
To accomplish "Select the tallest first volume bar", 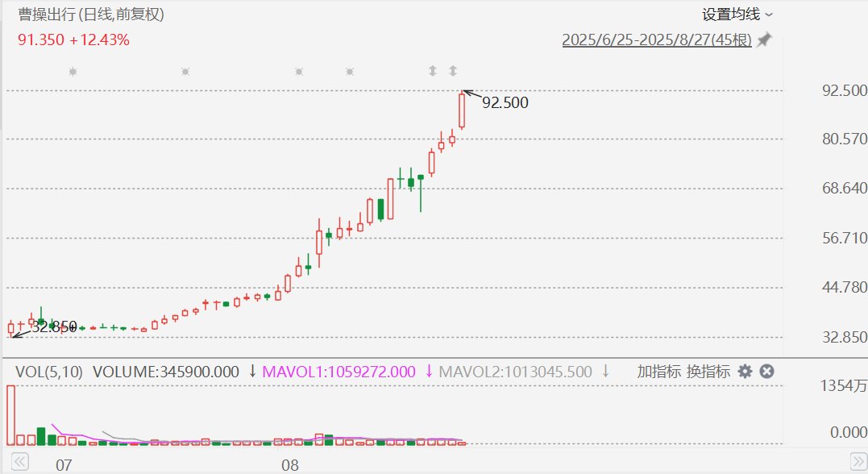I will [x=10, y=415].
